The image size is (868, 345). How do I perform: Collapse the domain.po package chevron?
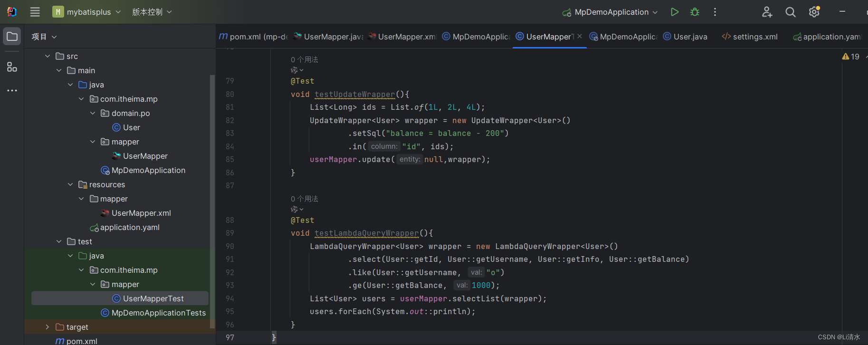(x=93, y=113)
